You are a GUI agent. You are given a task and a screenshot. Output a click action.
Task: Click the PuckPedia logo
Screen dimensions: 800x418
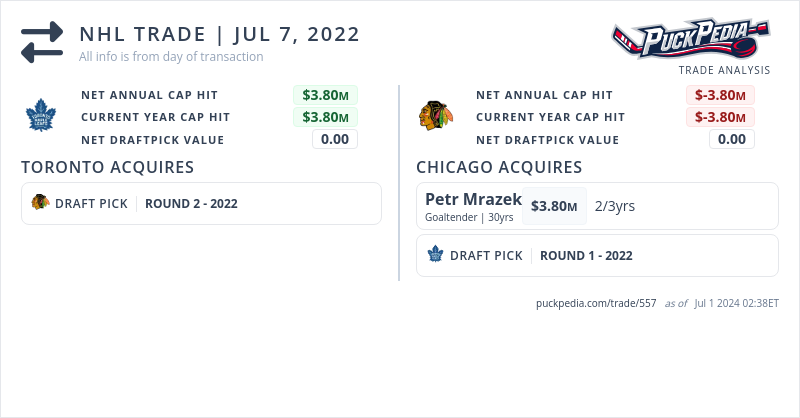coord(691,38)
